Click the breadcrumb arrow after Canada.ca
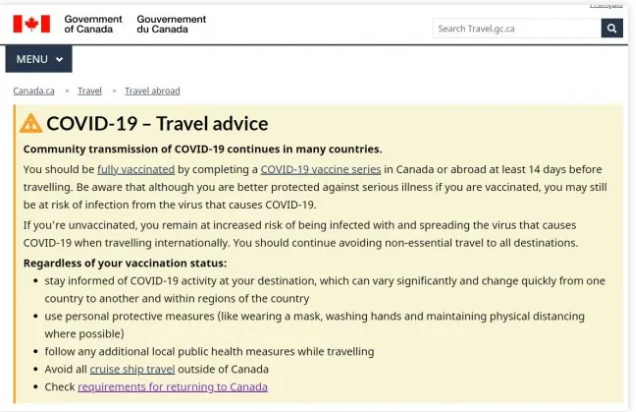This screenshot has width=636, height=412. coord(66,91)
